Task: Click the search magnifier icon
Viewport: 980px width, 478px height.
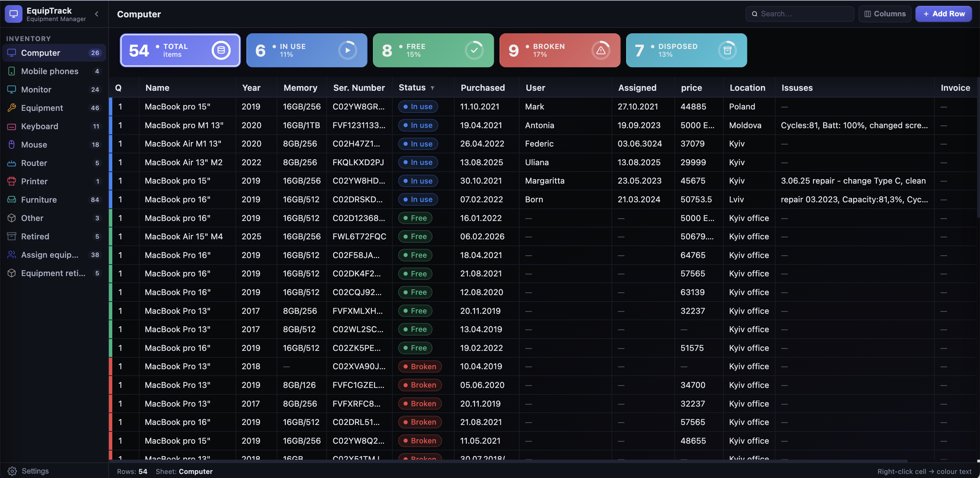Action: tap(754, 14)
